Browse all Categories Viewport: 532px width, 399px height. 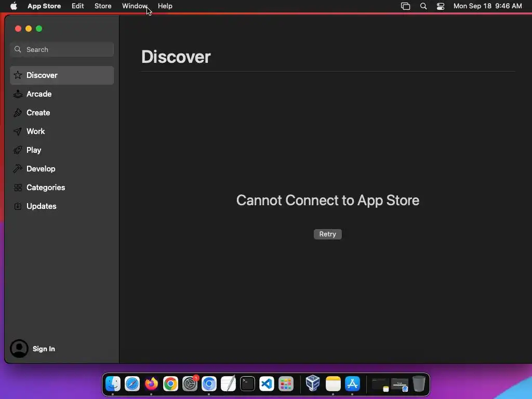(62, 187)
